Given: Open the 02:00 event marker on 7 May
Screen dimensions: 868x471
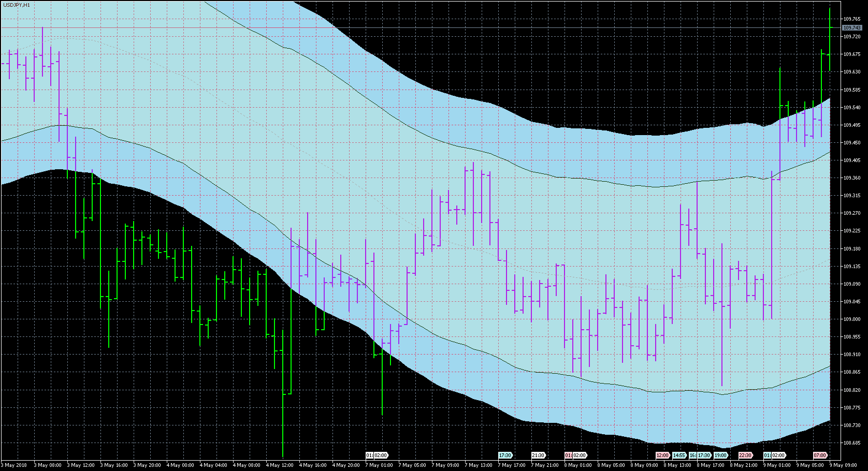Looking at the screenshot, I should (x=380, y=455).
